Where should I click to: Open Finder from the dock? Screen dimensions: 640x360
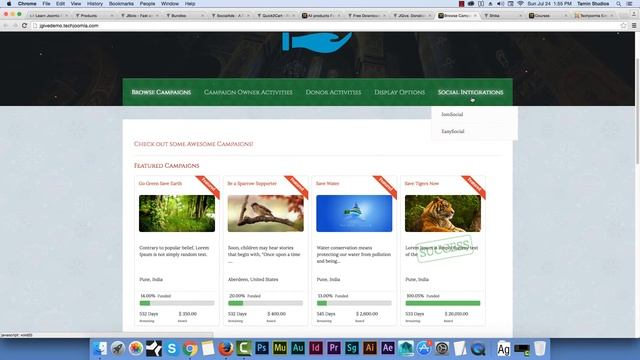pyautogui.click(x=100, y=348)
